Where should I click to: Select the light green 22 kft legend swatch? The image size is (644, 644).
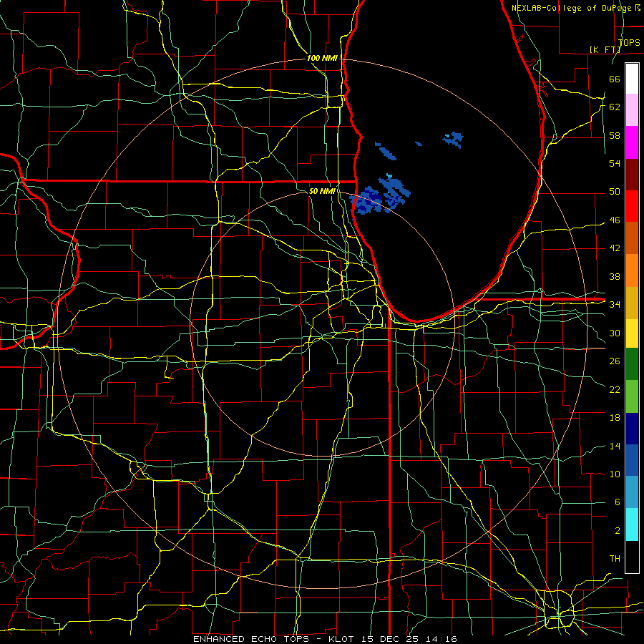pos(632,396)
